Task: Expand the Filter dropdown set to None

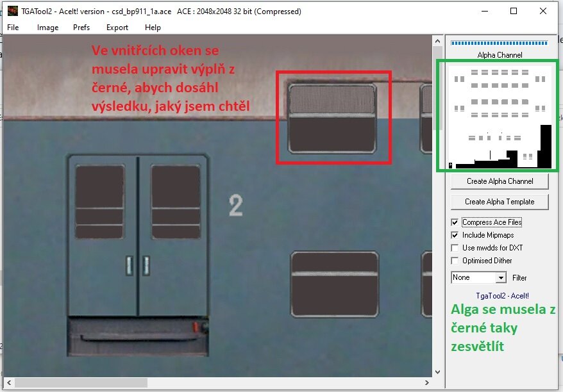Action: 501,277
